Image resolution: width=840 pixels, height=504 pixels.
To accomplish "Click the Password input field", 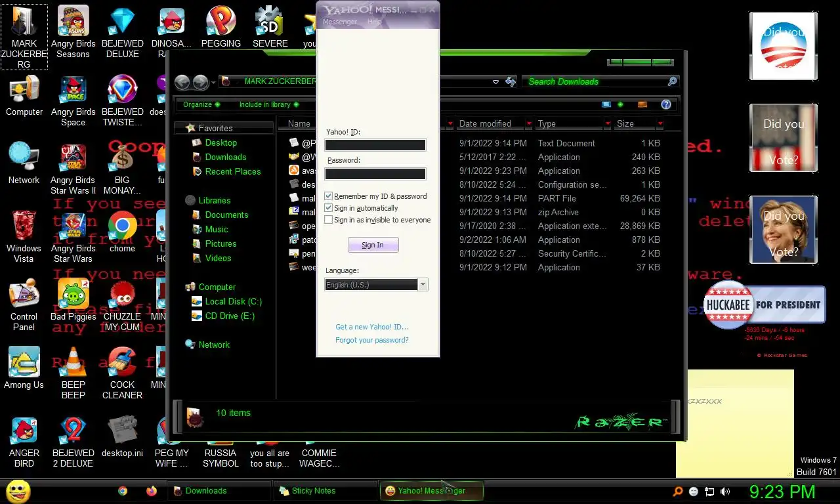I will (375, 174).
